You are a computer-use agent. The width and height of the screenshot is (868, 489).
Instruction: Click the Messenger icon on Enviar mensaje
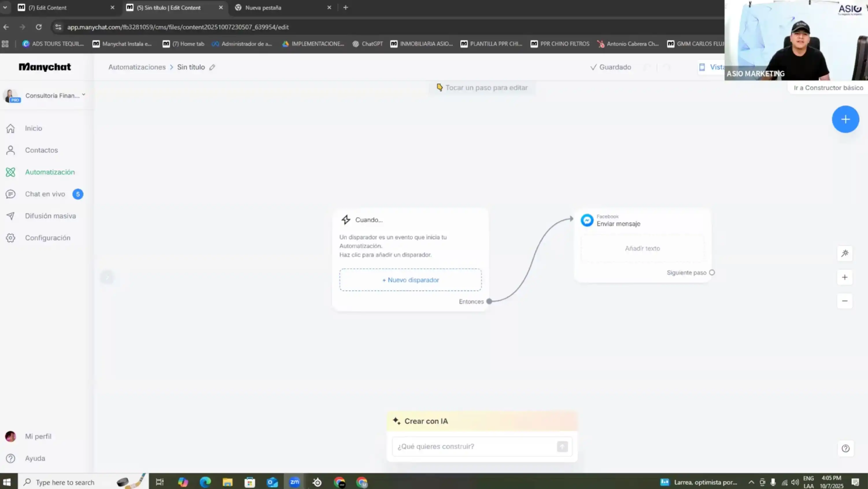pos(587,220)
